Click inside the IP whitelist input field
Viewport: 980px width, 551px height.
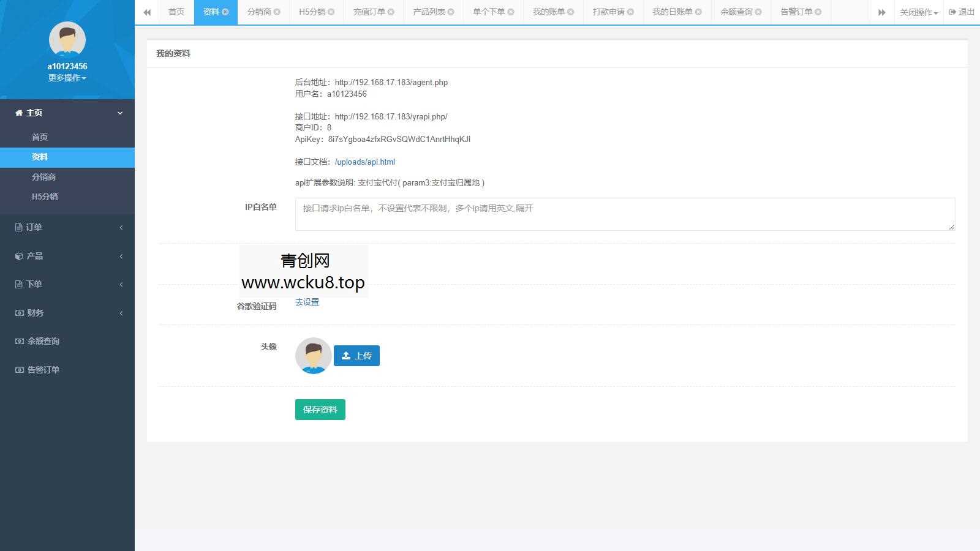[x=625, y=214]
